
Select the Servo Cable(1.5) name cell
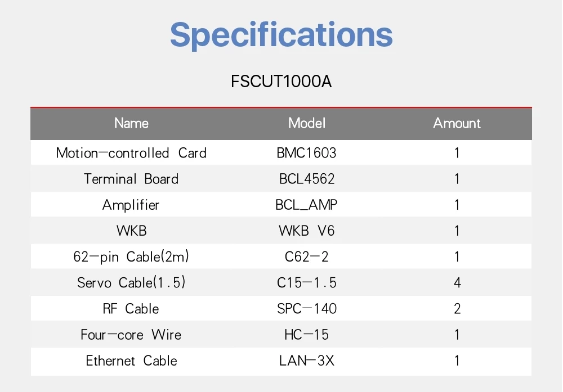click(131, 283)
